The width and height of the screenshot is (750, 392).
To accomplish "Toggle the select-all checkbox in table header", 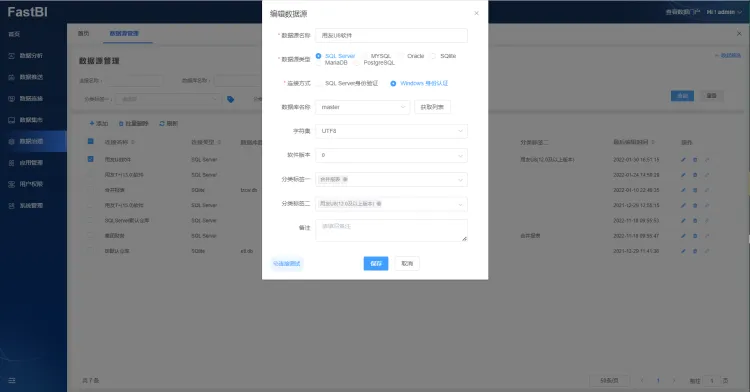I will click(90, 142).
